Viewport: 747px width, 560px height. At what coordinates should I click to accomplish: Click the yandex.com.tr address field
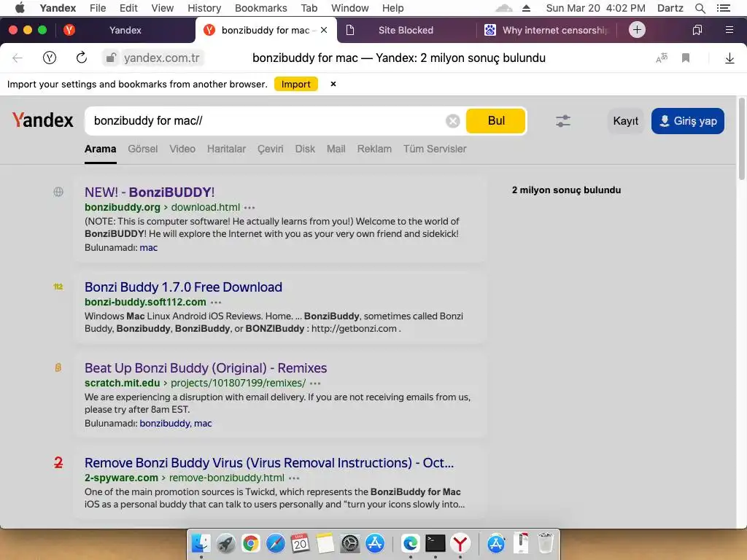tap(161, 58)
